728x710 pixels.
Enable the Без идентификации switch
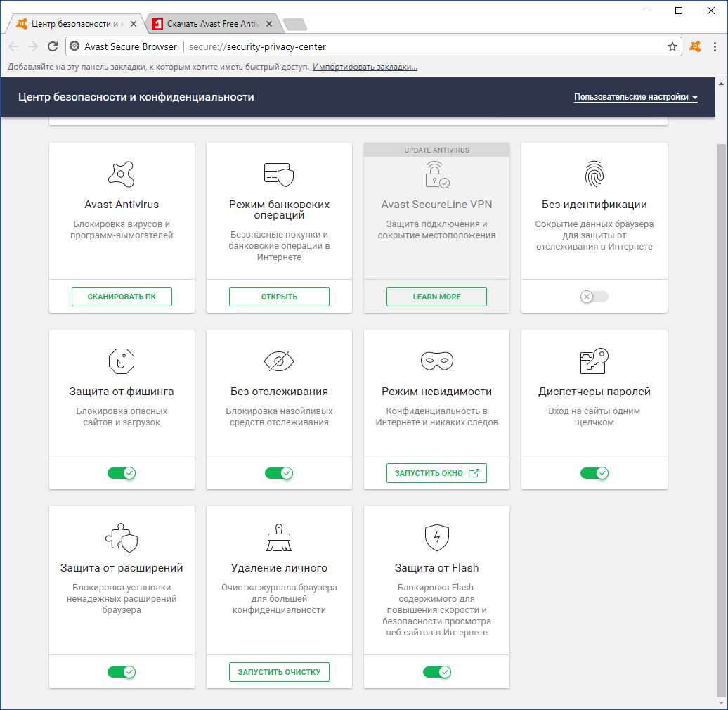pyautogui.click(x=594, y=297)
